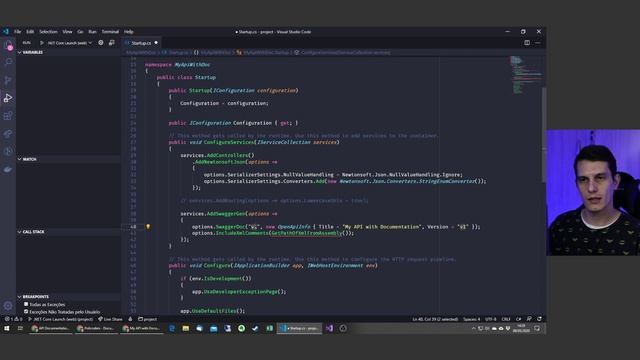
Task: Open the View menu
Action: point(67,31)
